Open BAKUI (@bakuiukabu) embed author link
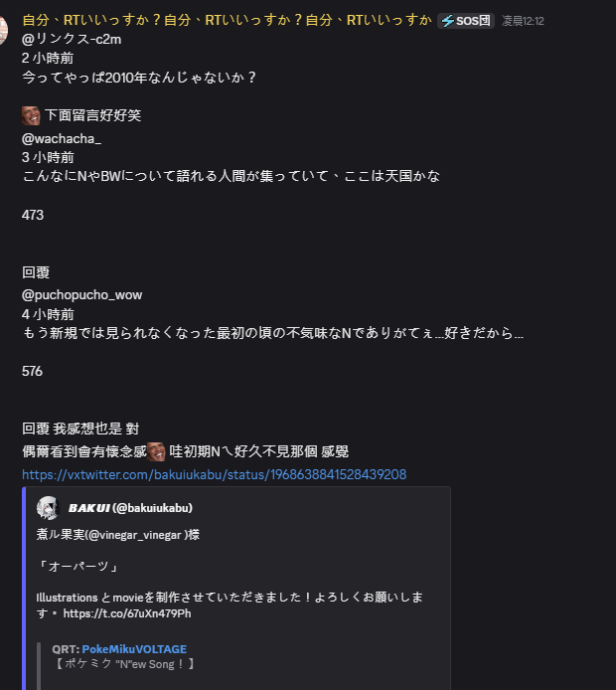The width and height of the screenshot is (616, 690). pyautogui.click(x=130, y=508)
